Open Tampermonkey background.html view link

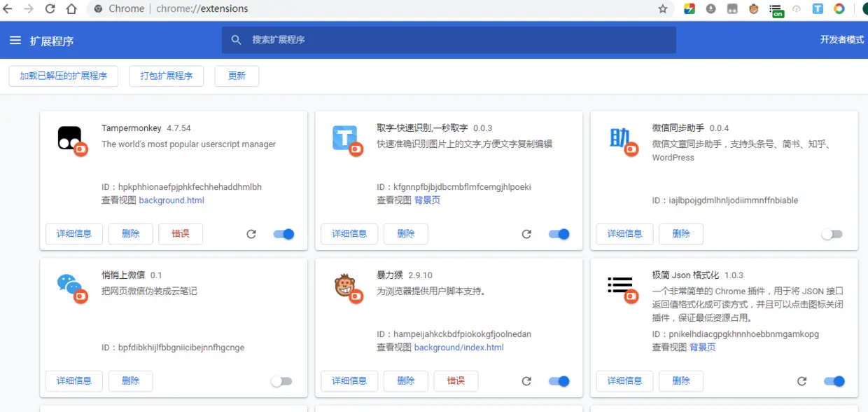coord(171,200)
